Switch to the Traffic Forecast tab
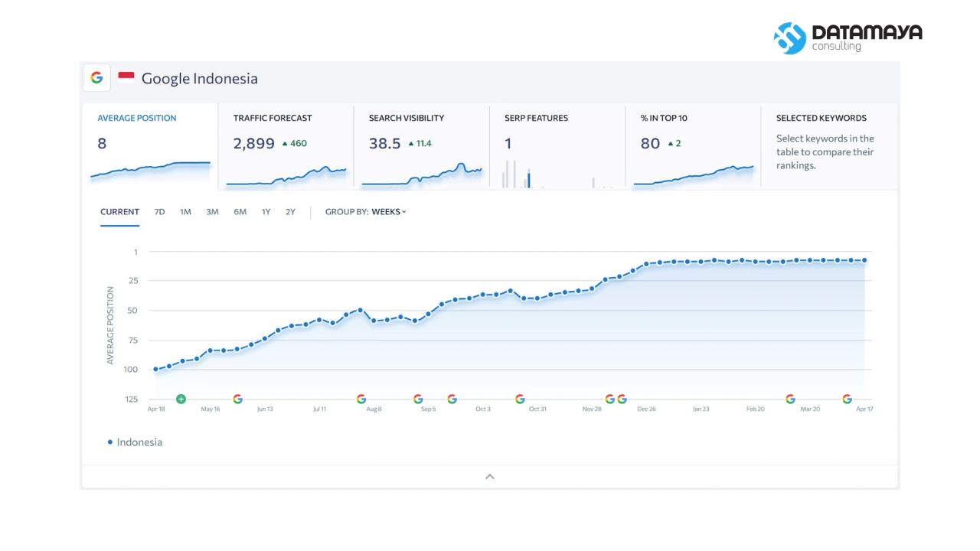This screenshot has height=551, width=980. [286, 146]
